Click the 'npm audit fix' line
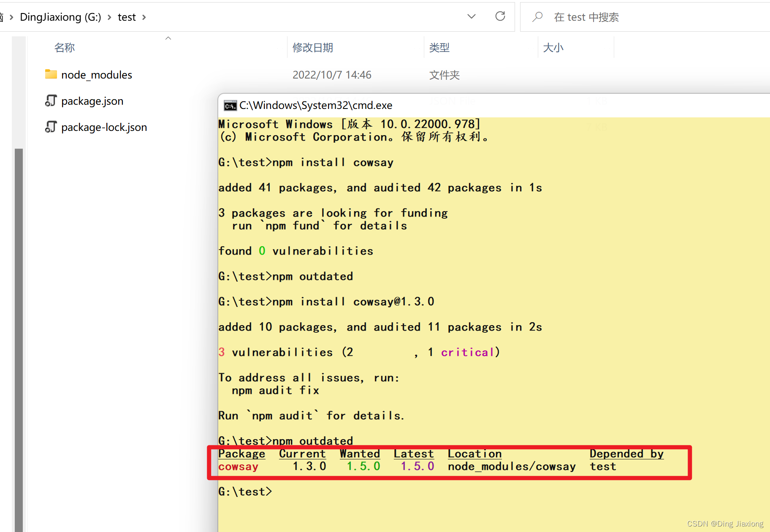 tap(276, 390)
